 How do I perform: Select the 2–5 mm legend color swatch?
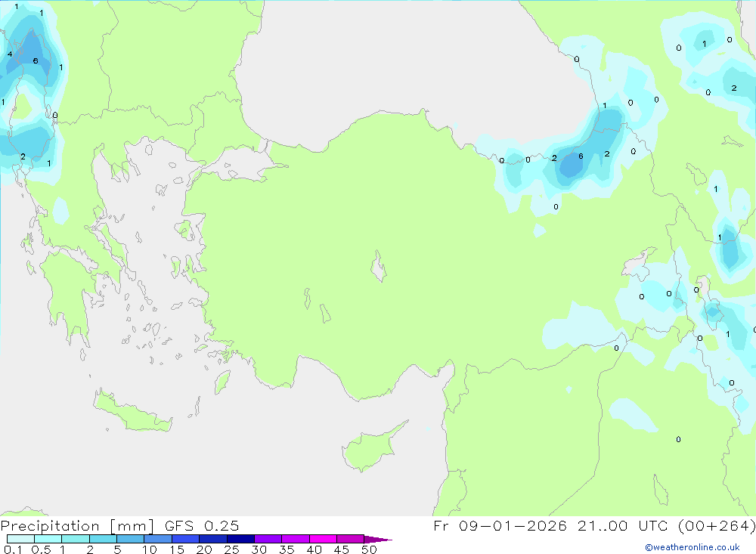(x=103, y=539)
